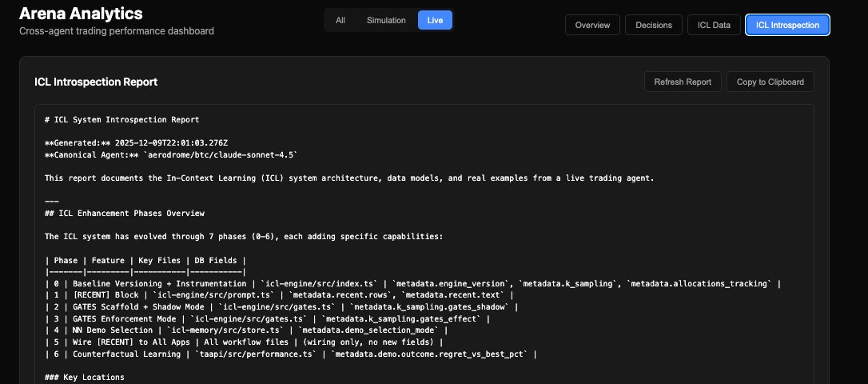
Task: Click the [RECENT] Block row
Action: coord(279,295)
